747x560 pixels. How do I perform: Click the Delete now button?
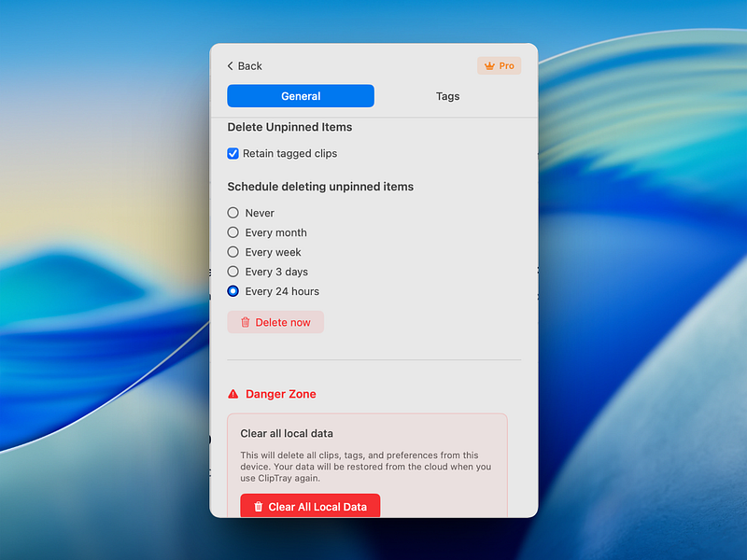275,322
